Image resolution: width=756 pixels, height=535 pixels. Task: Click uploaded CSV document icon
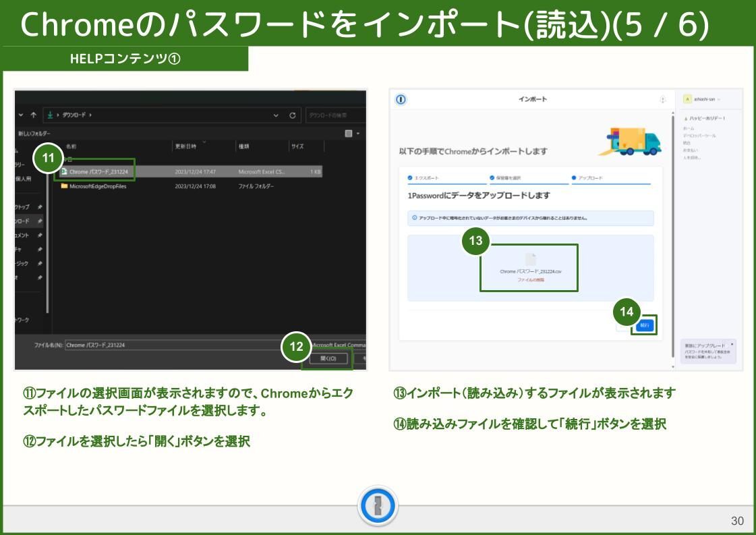coord(530,258)
